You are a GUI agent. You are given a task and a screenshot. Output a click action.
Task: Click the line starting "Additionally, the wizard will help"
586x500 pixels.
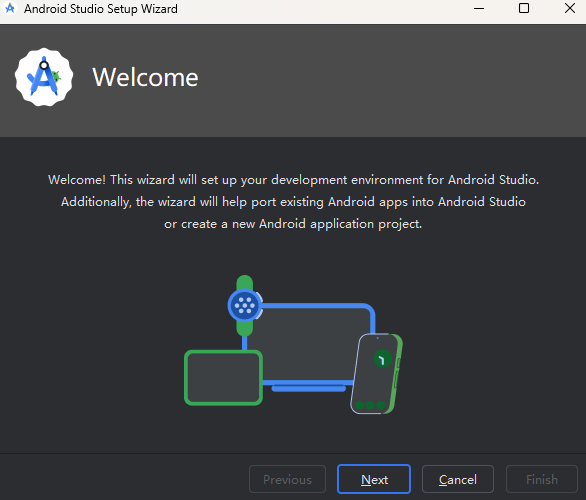click(x=293, y=202)
